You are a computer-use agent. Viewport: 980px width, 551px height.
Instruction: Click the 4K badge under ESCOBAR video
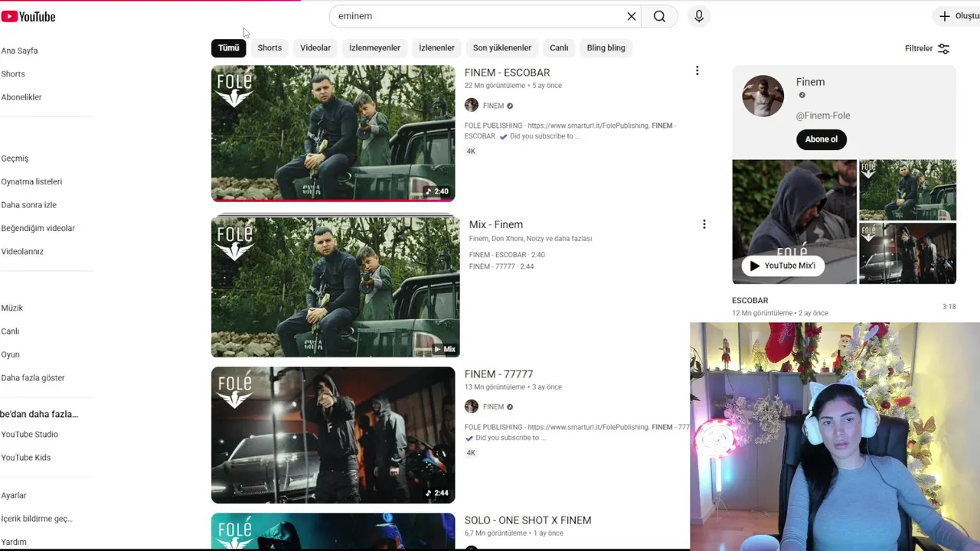pyautogui.click(x=471, y=152)
